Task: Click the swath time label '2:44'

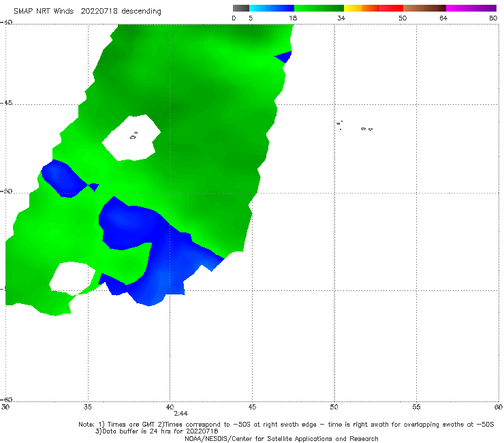Action: [x=180, y=414]
